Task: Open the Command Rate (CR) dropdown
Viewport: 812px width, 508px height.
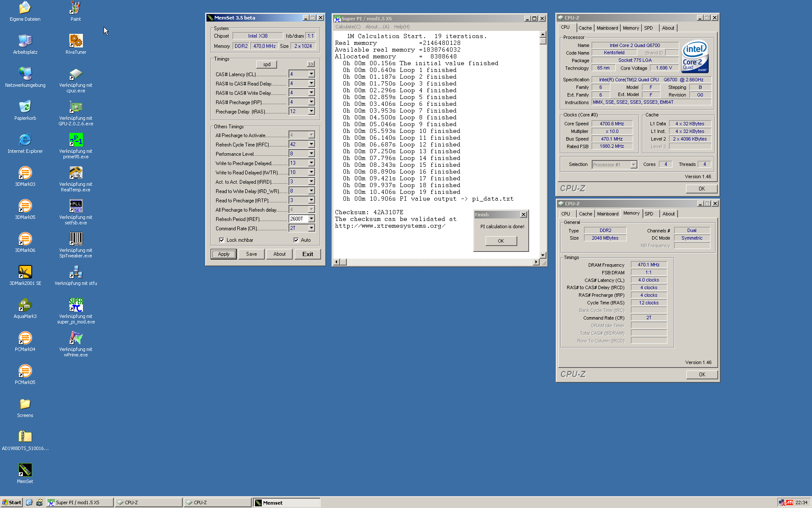Action: [311, 228]
